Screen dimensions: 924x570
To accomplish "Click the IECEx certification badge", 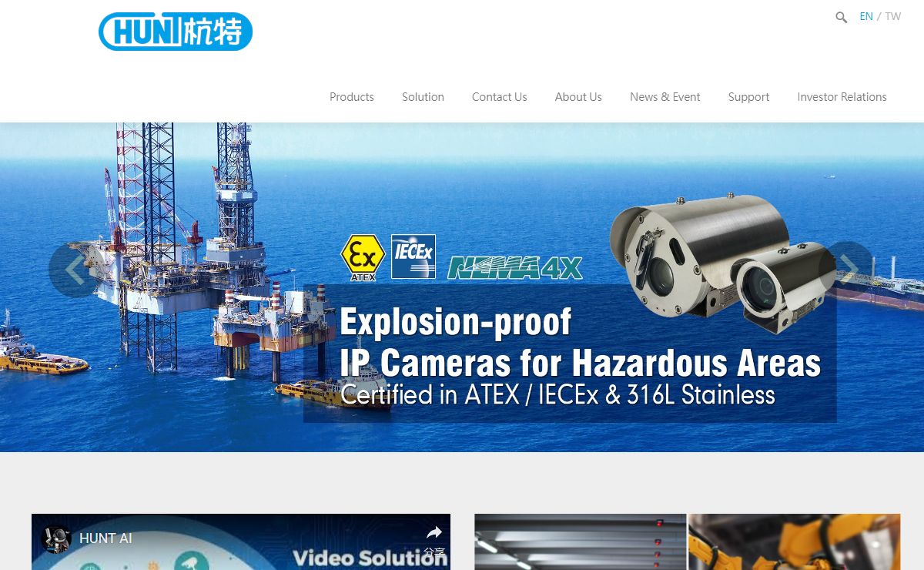I will tap(413, 256).
